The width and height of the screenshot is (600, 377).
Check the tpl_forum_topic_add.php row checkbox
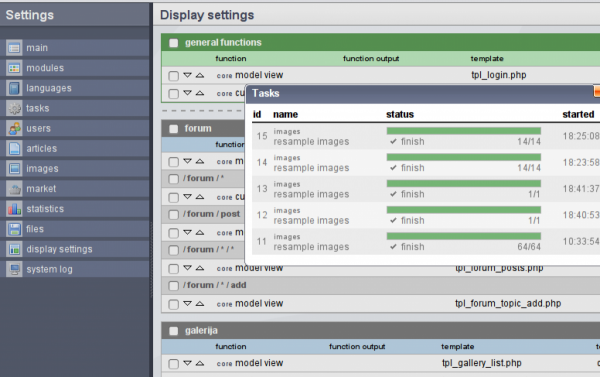tap(173, 304)
